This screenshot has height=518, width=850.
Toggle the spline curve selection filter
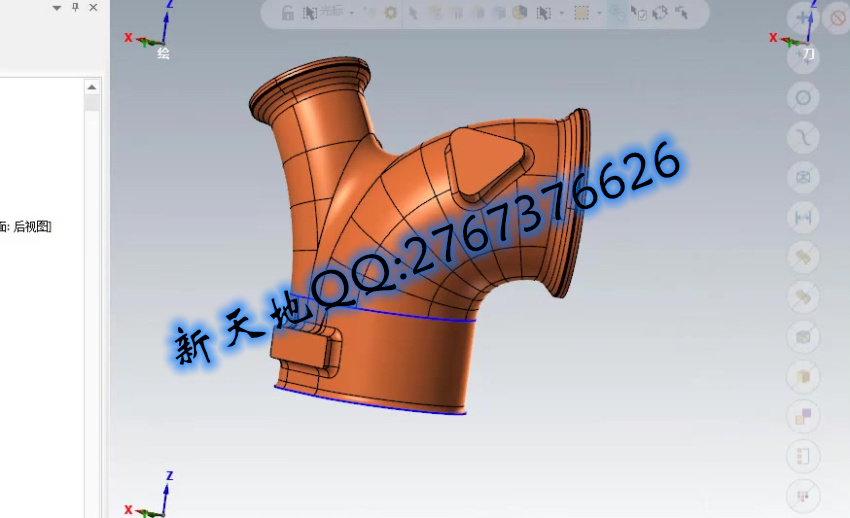pyautogui.click(x=803, y=137)
